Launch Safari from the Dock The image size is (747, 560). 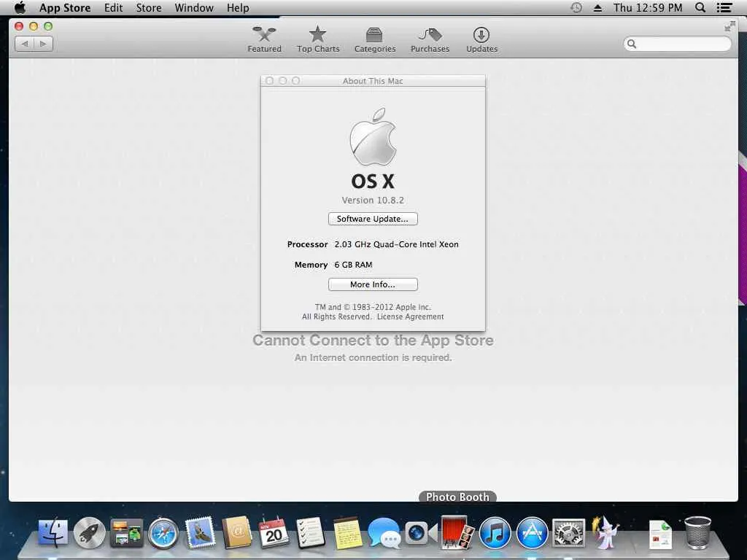point(163,533)
